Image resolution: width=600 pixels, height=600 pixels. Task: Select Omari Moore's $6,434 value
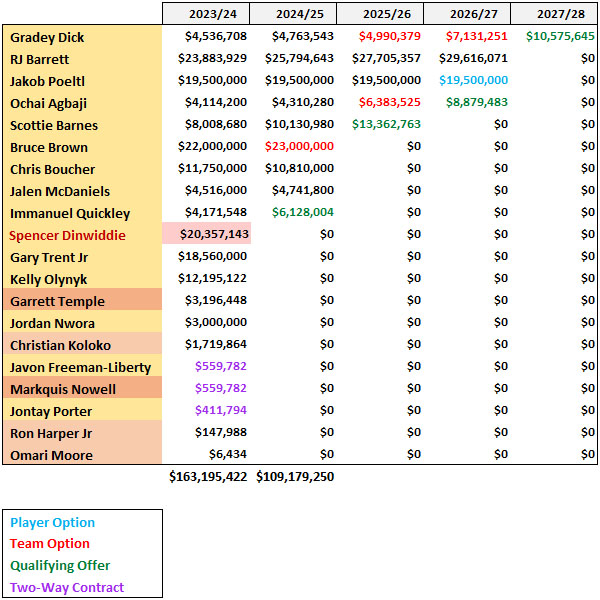pos(228,454)
